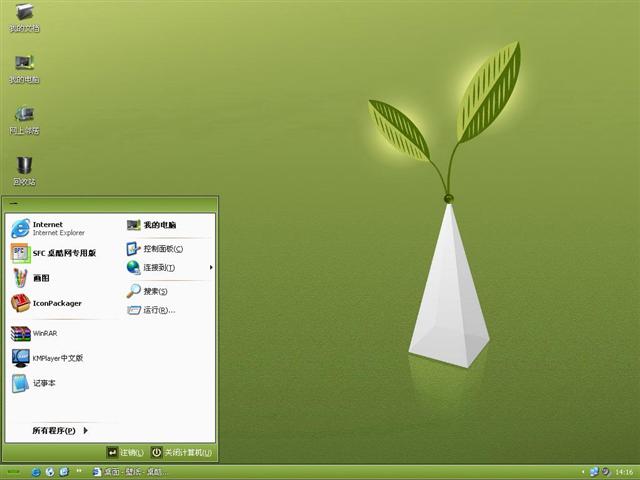Viewport: 640px width, 480px height.
Task: Click the 我的电脑 desktop icon
Action: pyautogui.click(x=25, y=67)
